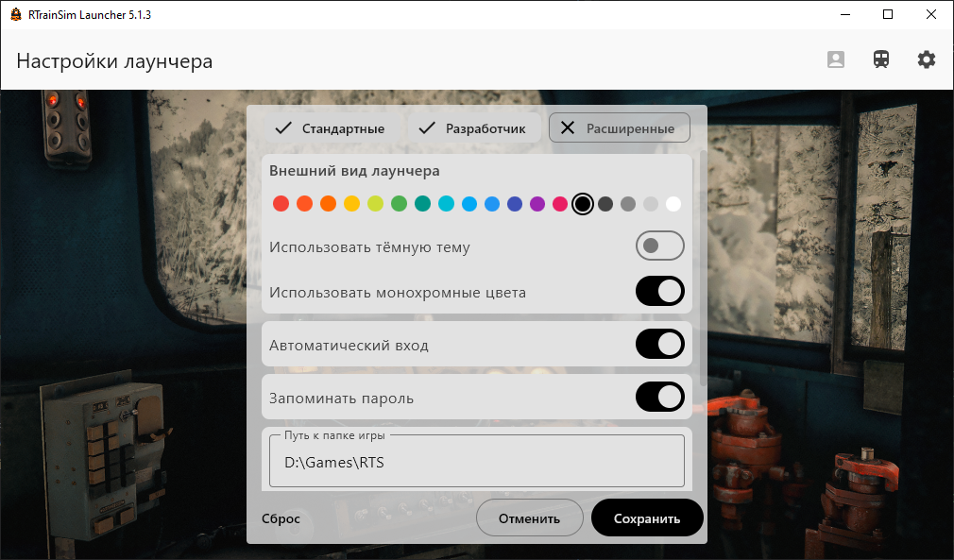Click the Отменить cancel button
Viewport: 954px width, 560px height.
529,518
